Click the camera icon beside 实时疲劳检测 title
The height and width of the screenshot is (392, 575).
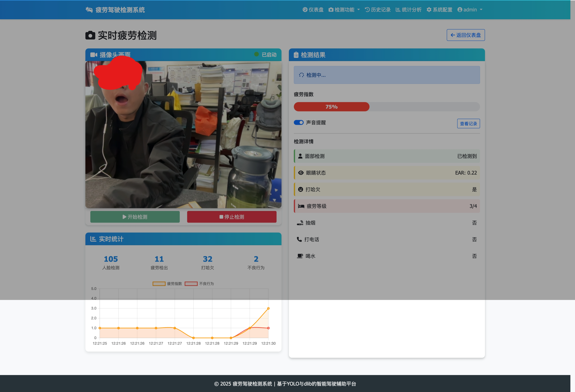click(90, 35)
